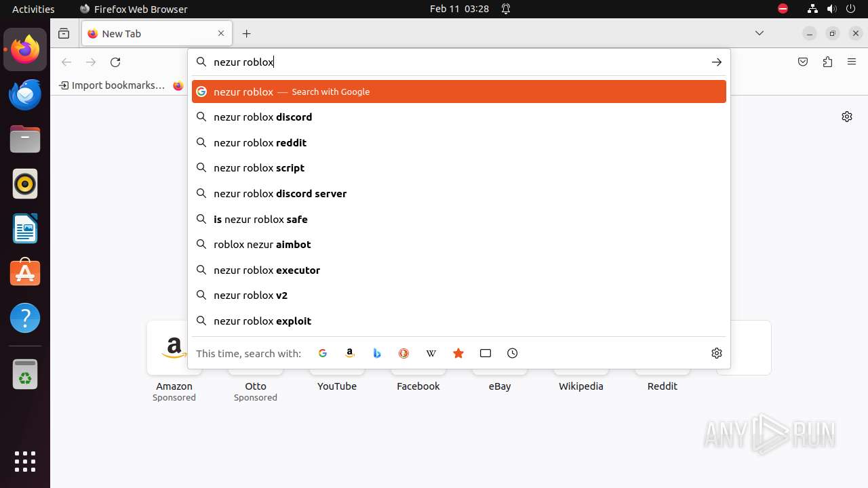This screenshot has width=868, height=488.
Task: Open the Files manager in the dock
Action: [25, 139]
